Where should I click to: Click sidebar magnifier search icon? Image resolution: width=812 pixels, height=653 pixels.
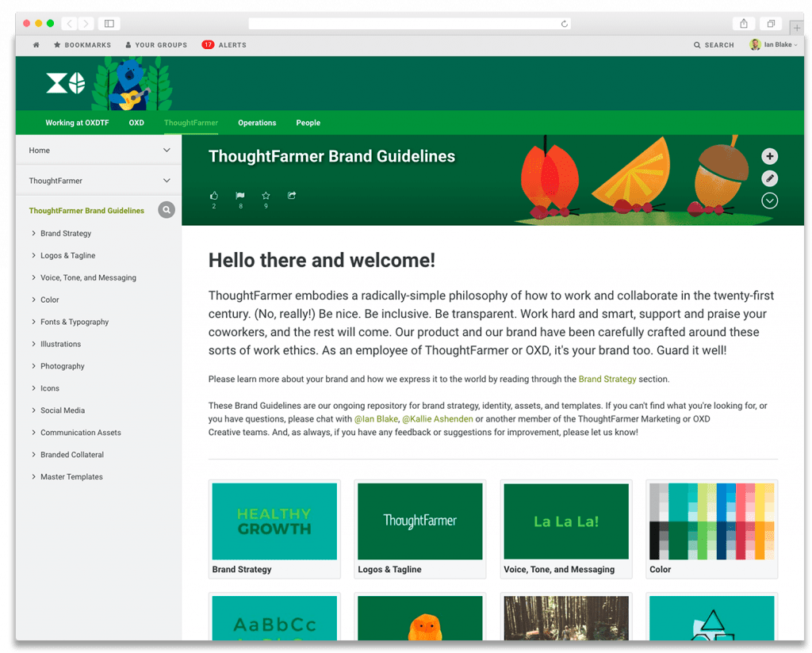(166, 210)
